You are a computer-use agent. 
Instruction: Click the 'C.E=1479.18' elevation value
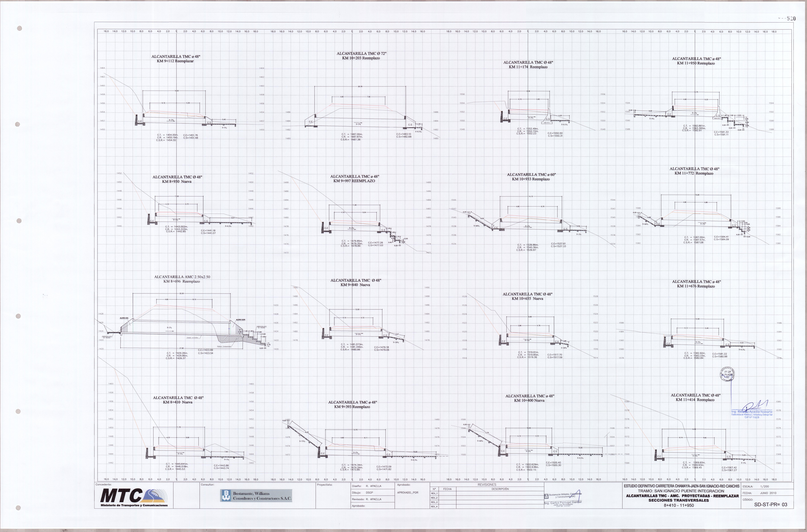click(x=381, y=347)
